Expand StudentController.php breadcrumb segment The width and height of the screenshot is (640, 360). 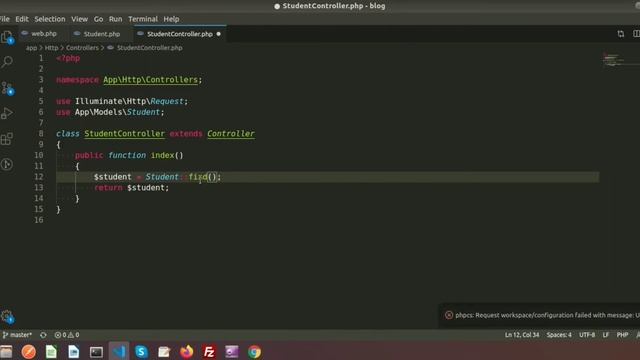pyautogui.click(x=149, y=48)
